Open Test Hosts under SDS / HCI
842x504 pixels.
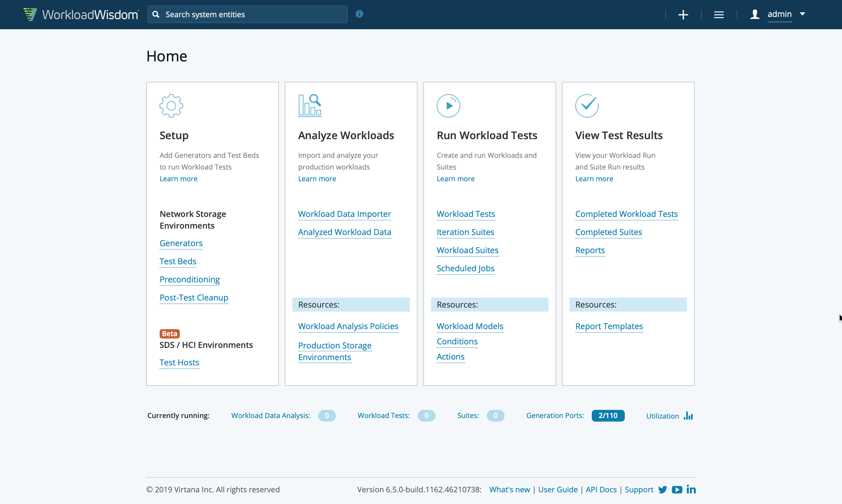click(179, 363)
